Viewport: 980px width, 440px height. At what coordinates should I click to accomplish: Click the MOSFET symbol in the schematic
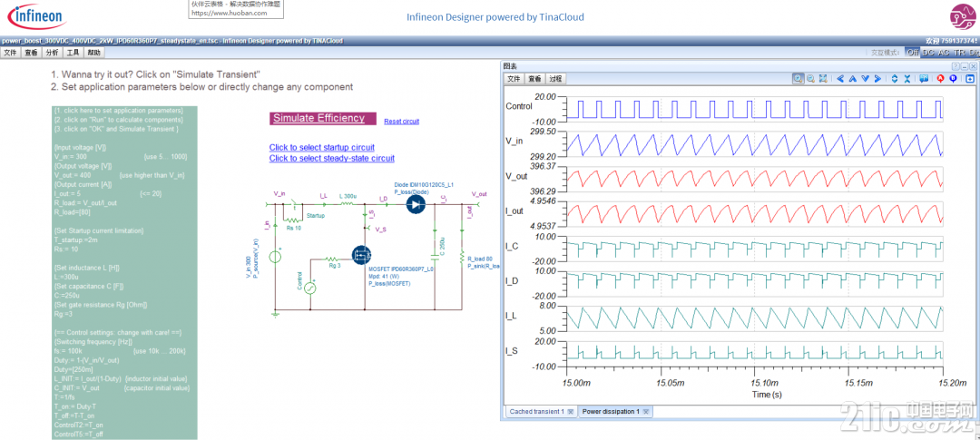(362, 255)
